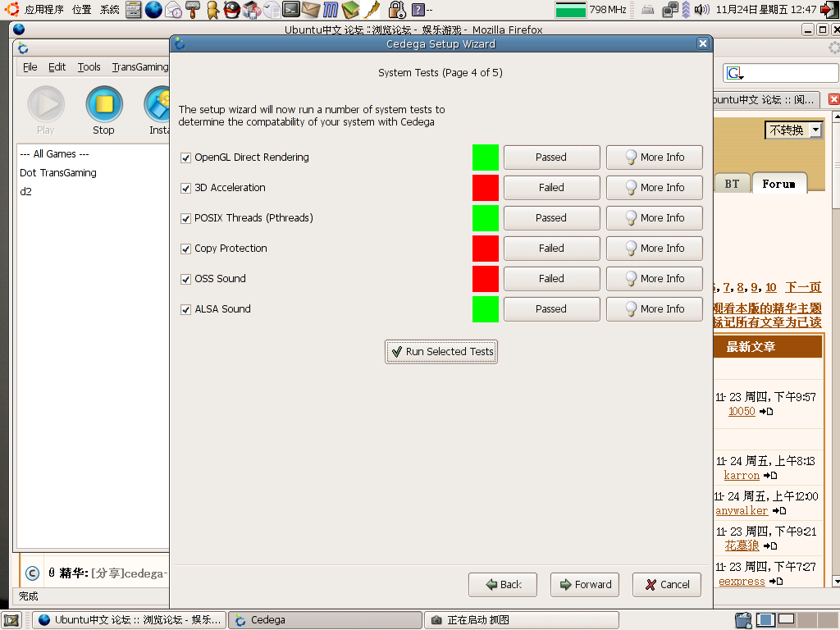Open the 系统 system menu

(x=110, y=10)
